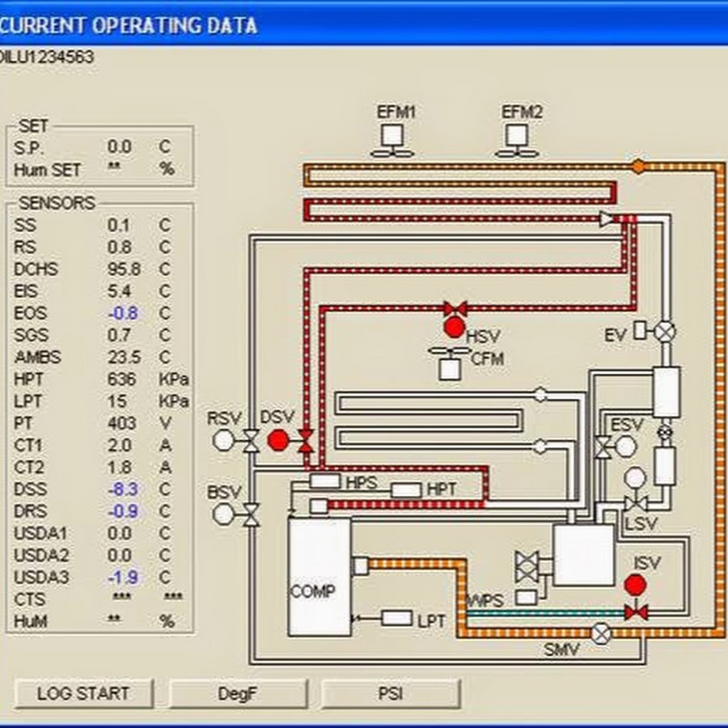Click the EV expansion valve symbol
Viewport: 728px width, 728px height.
pyautogui.click(x=665, y=331)
